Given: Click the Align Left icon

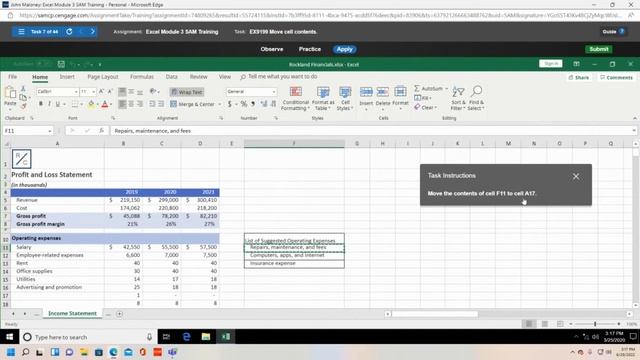Looking at the screenshot, I should pos(122,104).
